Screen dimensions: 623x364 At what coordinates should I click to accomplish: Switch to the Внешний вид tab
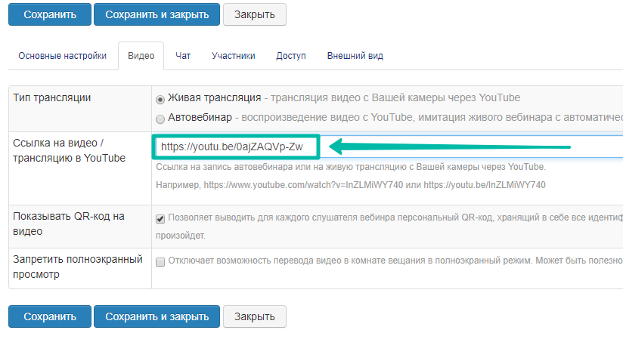point(355,56)
